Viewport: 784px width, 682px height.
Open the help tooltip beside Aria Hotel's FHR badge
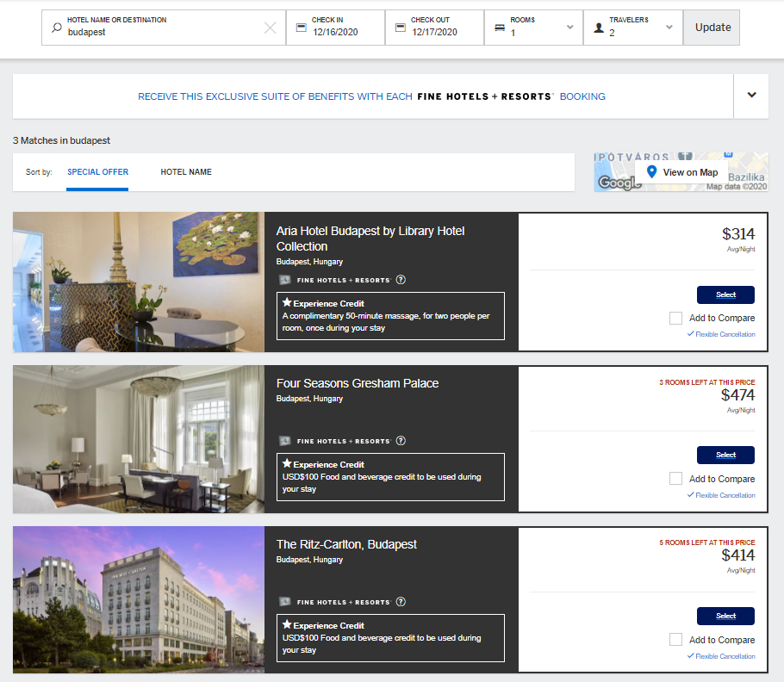point(401,279)
